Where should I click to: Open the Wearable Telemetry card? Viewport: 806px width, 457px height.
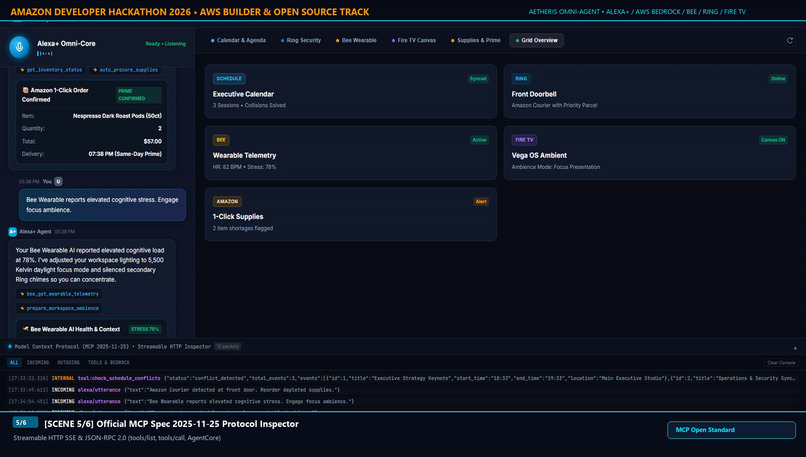(351, 153)
